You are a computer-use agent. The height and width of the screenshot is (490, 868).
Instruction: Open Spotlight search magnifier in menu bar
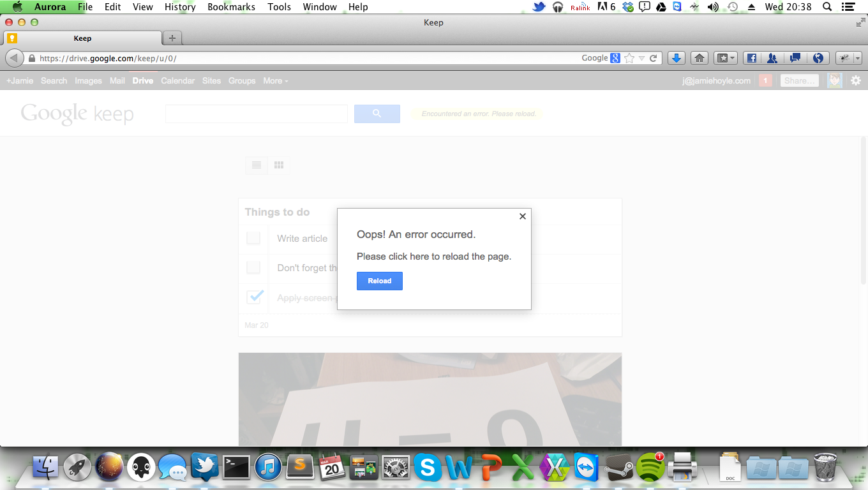tap(827, 7)
